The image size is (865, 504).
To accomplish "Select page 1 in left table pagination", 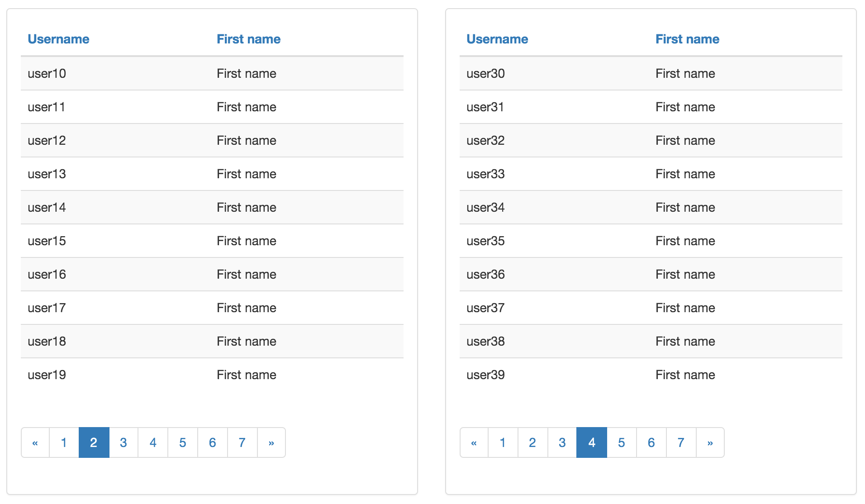I will pos(64,442).
